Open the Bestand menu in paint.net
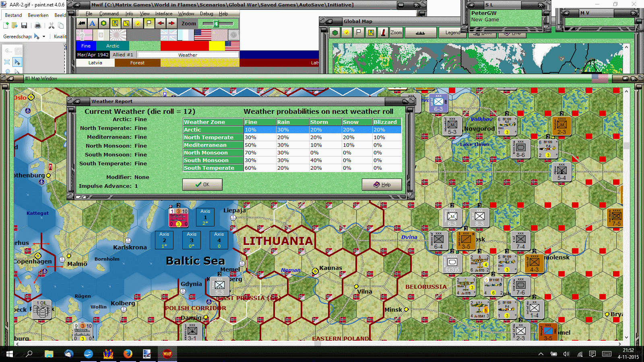Viewport: 644px width, 362px height. pos(13,15)
